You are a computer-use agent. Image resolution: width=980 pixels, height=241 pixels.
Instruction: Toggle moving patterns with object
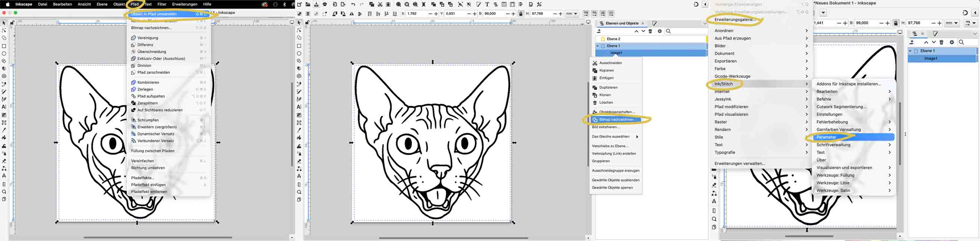click(611, 14)
